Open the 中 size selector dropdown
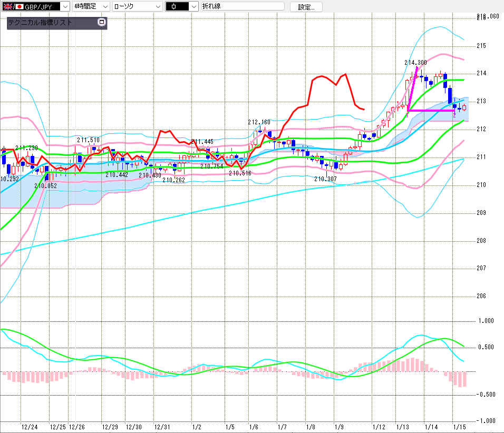The height and width of the screenshot is (433, 504). [193, 7]
